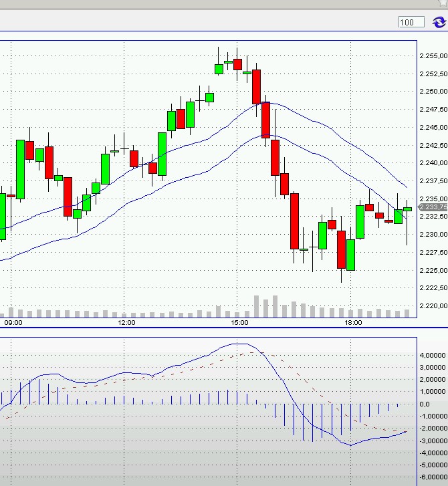Click the 2.255,00 price axis label
The image size is (448, 486).
coord(433,55)
